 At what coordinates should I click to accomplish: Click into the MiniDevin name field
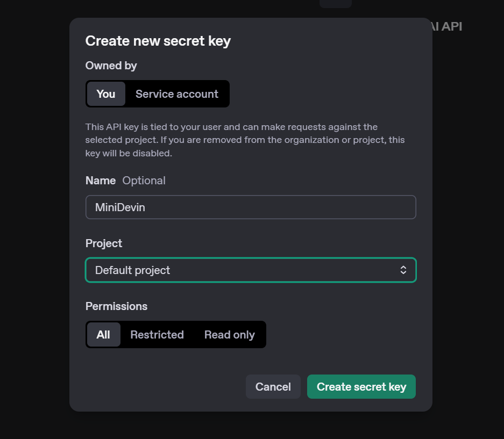[x=250, y=207]
